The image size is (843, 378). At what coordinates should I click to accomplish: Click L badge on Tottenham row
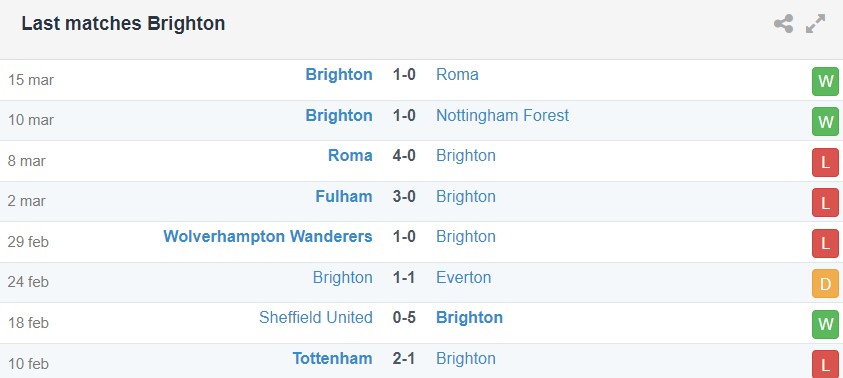825,364
